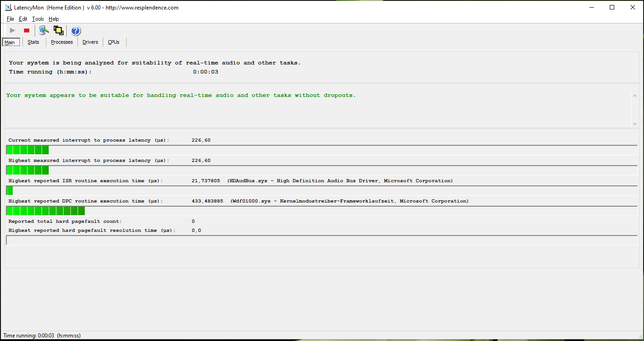Stop monitoring with the red square button

pyautogui.click(x=27, y=31)
